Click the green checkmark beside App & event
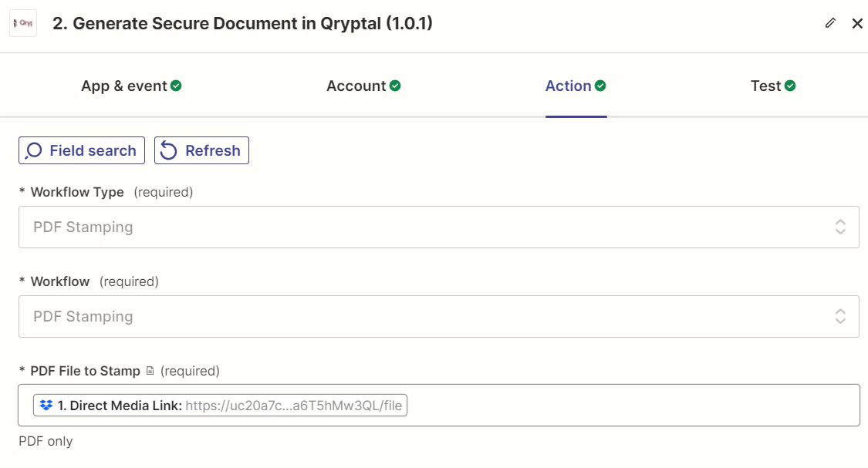 [x=177, y=86]
